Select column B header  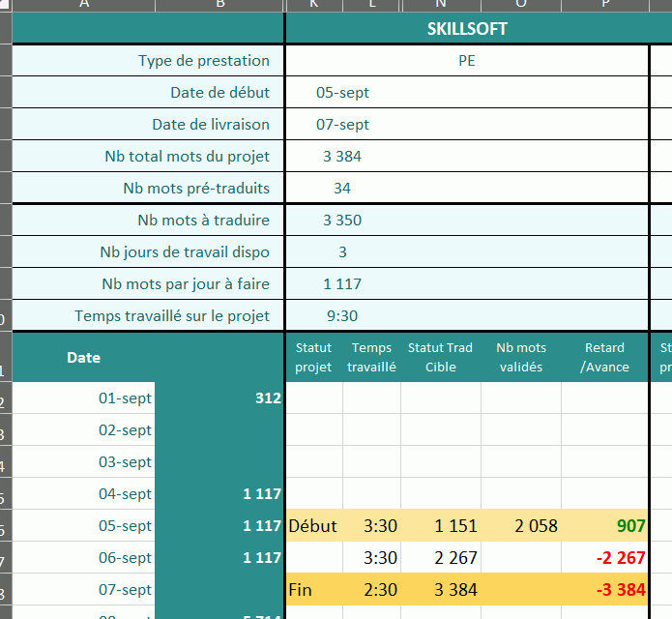click(219, 5)
